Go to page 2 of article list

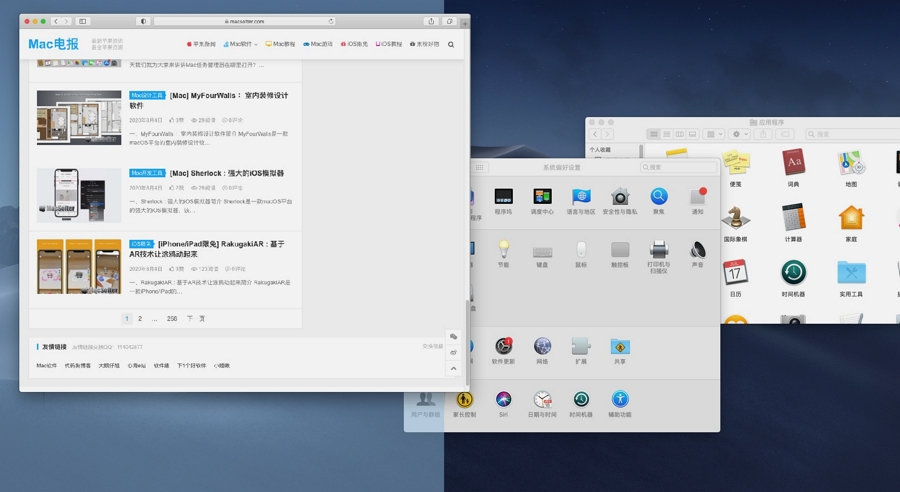(139, 319)
